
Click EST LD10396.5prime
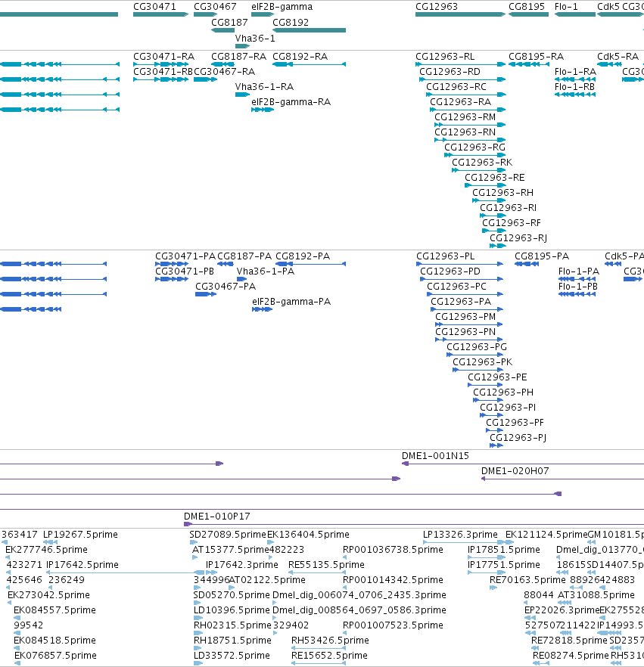coord(232,610)
